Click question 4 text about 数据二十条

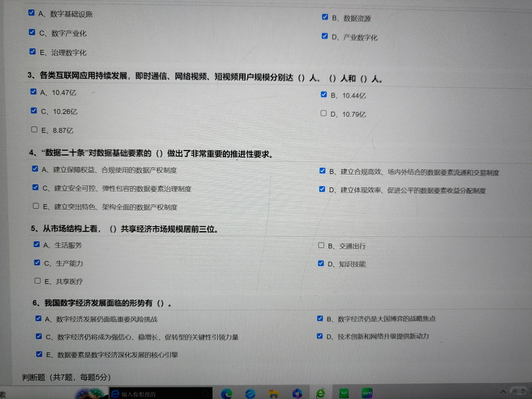coord(151,153)
